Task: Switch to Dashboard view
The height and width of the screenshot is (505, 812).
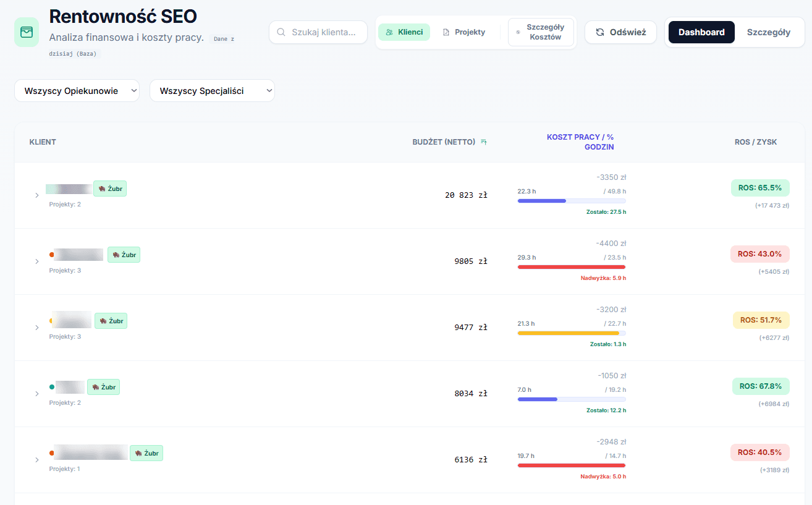Action: tap(701, 32)
